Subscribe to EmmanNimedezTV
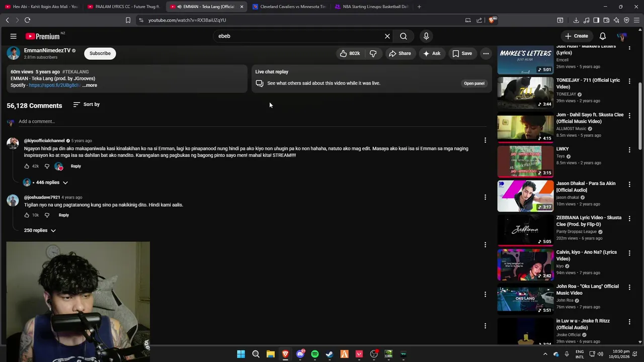 pos(100,53)
